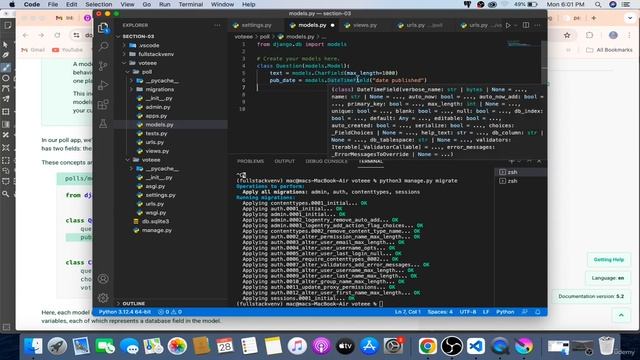Open the Go menu in menu bar
This screenshot has width=640, height=360.
pos(147,4)
